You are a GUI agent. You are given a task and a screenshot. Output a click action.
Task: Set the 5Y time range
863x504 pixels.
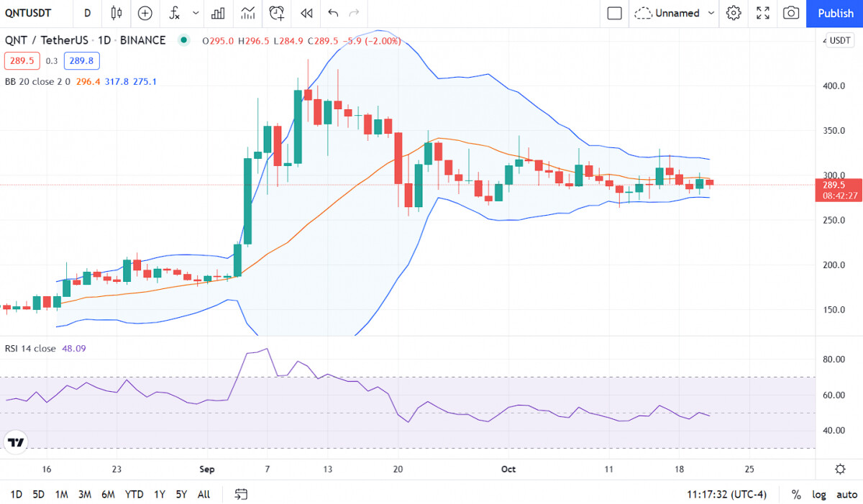tap(182, 495)
